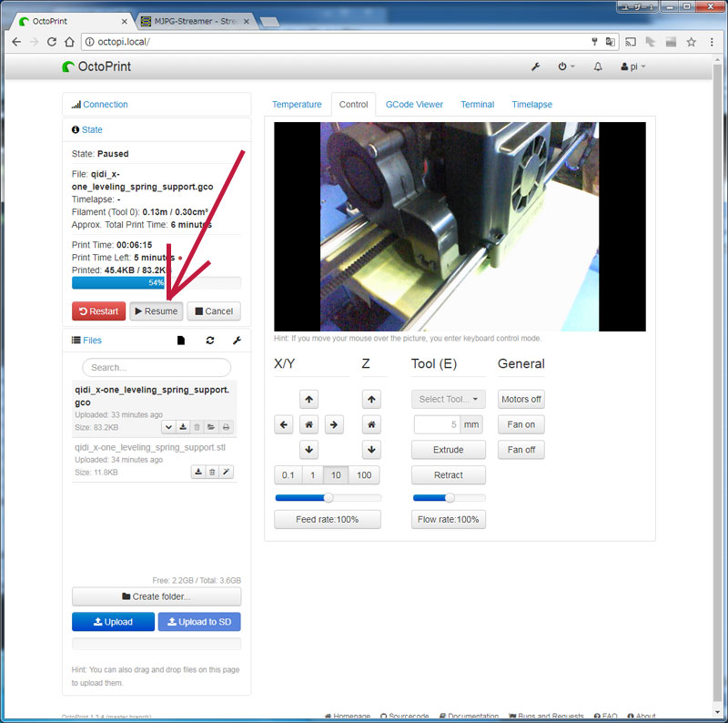Jog Y axis down arrow
The width and height of the screenshot is (728, 723).
click(308, 449)
